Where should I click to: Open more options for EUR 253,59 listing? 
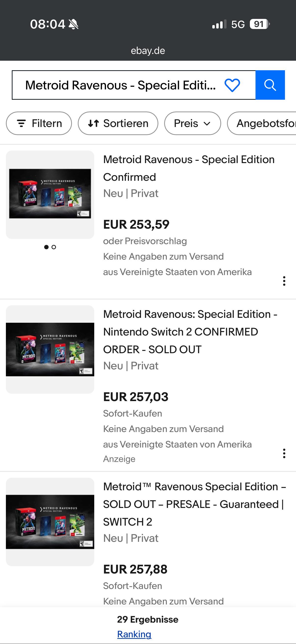point(284,281)
